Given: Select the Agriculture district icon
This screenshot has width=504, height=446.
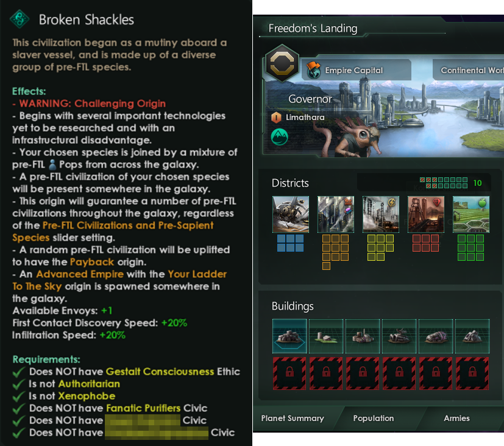Looking at the screenshot, I should 471,214.
